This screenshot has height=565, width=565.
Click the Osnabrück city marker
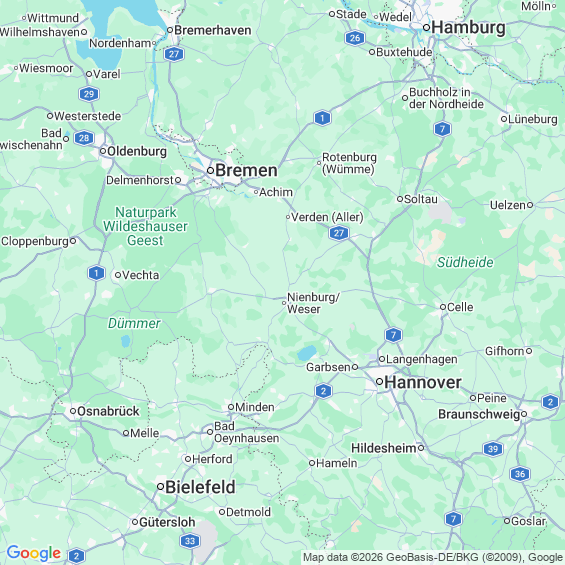[x=73, y=411]
